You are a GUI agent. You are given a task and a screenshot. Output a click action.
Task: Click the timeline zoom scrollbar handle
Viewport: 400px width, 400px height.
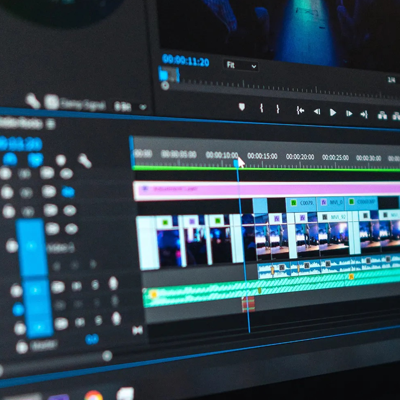(107, 356)
